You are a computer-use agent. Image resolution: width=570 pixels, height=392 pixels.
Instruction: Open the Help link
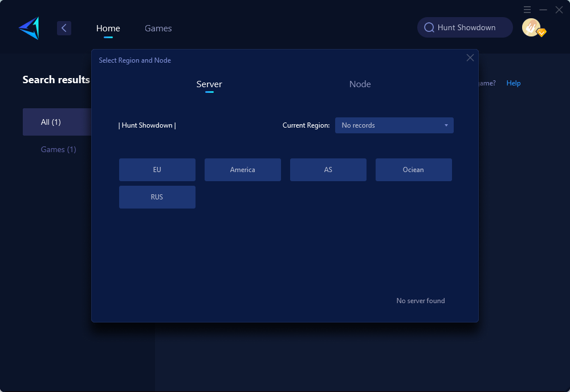pos(514,83)
